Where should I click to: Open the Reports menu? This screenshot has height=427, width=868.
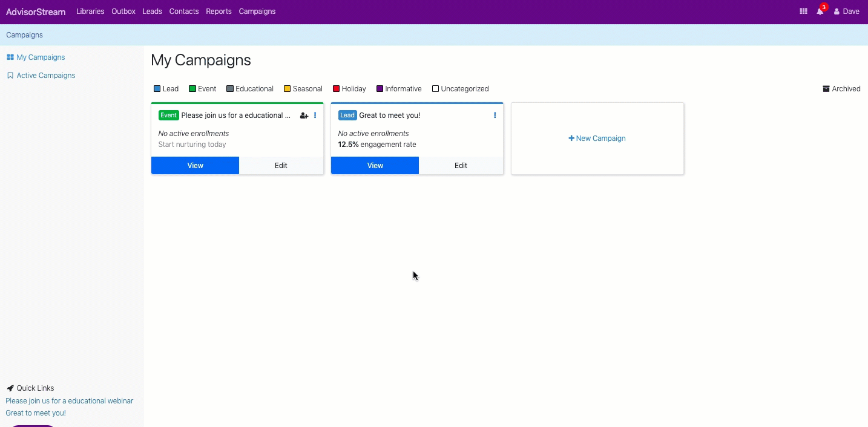[x=219, y=11]
